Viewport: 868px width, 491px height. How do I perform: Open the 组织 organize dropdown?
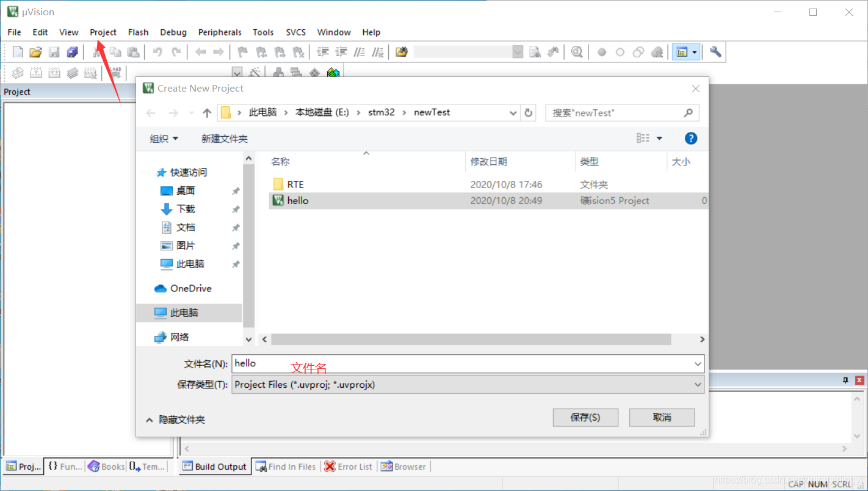point(164,139)
